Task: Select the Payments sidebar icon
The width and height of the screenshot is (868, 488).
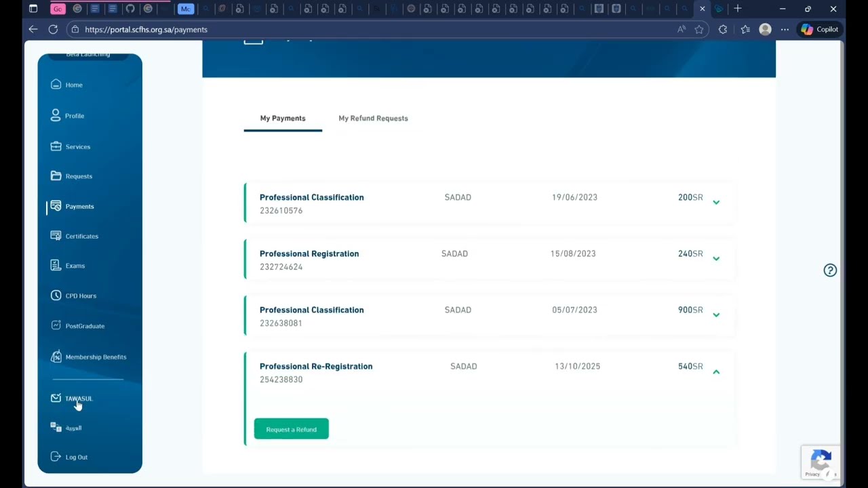Action: point(56,206)
